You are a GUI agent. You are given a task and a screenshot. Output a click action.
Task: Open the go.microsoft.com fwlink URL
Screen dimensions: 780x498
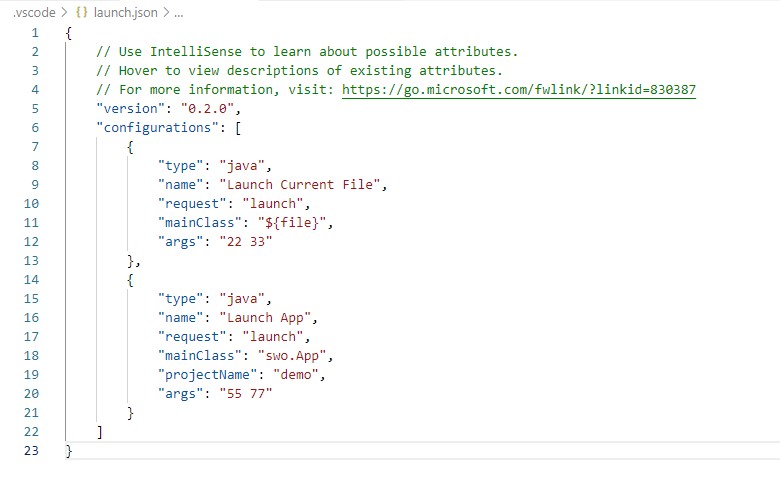518,90
